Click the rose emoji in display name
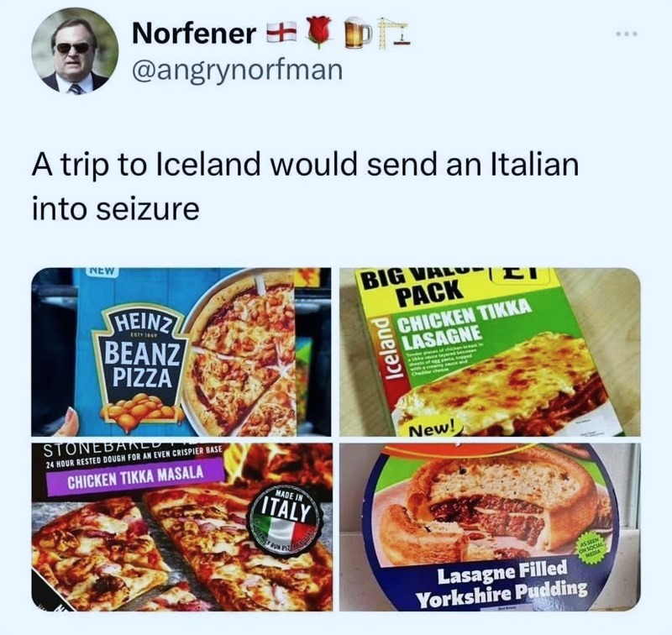 (x=318, y=34)
